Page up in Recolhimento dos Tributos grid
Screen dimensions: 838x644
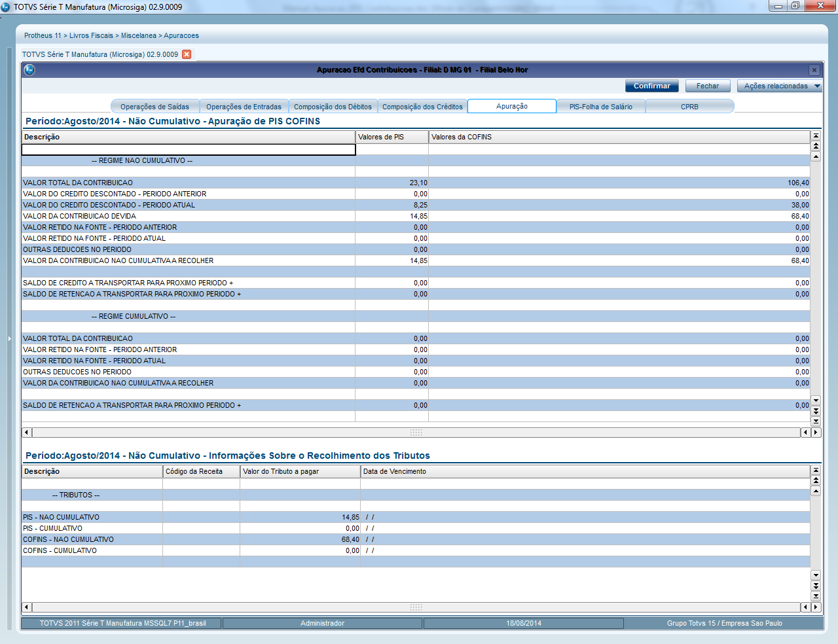pyautogui.click(x=816, y=480)
